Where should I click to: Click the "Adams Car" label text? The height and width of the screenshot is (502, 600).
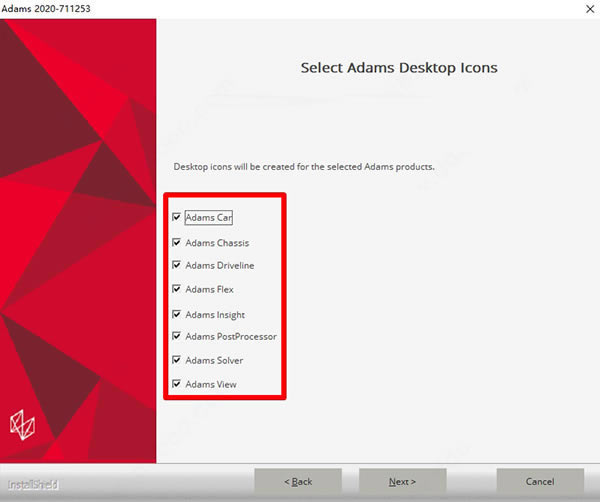coord(209,217)
